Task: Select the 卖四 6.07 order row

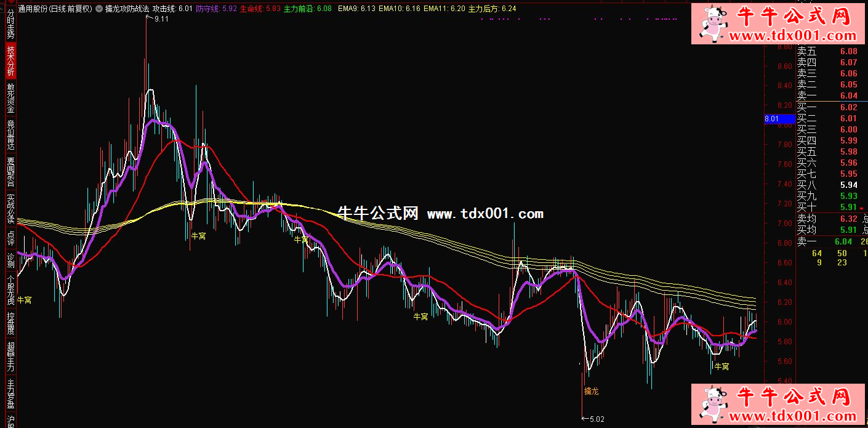Action: click(827, 62)
